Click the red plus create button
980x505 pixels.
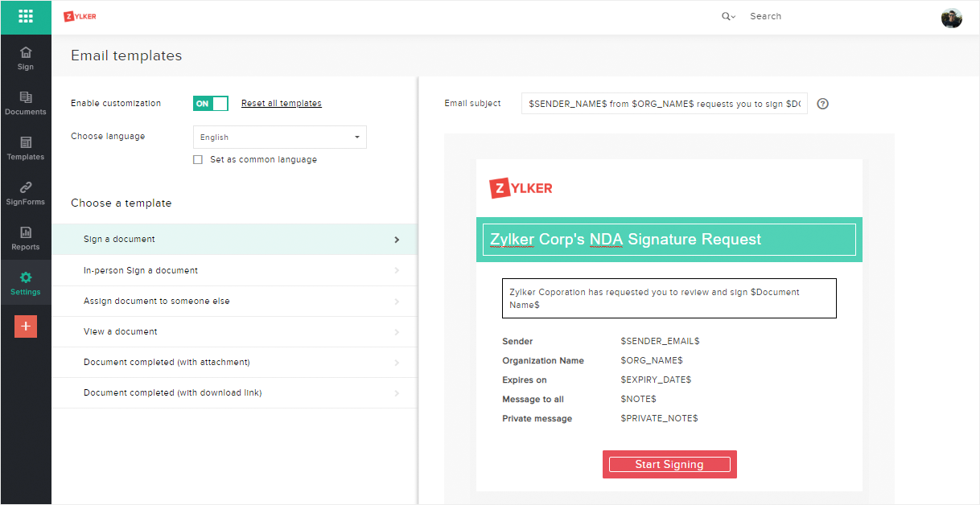(x=26, y=326)
